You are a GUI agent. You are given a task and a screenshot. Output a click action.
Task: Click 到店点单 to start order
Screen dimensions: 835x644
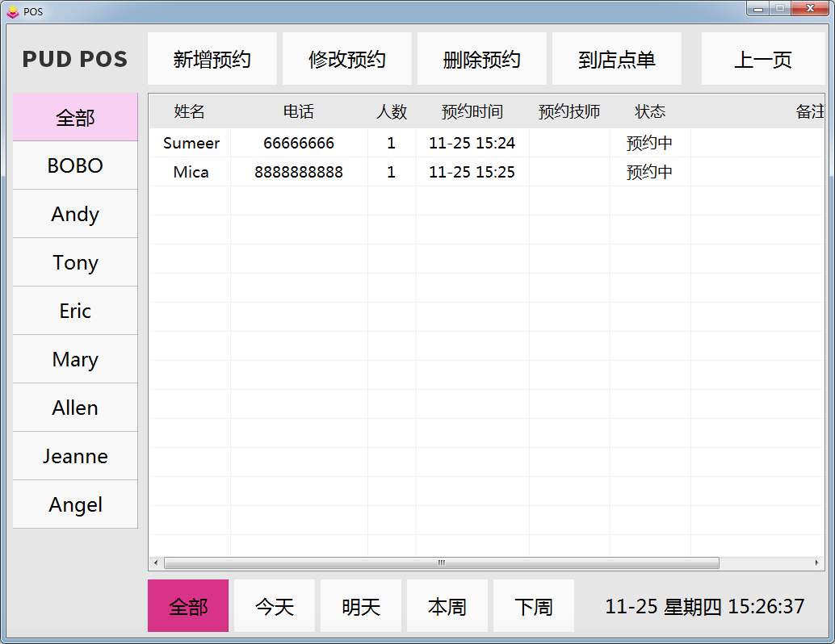pyautogui.click(x=616, y=60)
